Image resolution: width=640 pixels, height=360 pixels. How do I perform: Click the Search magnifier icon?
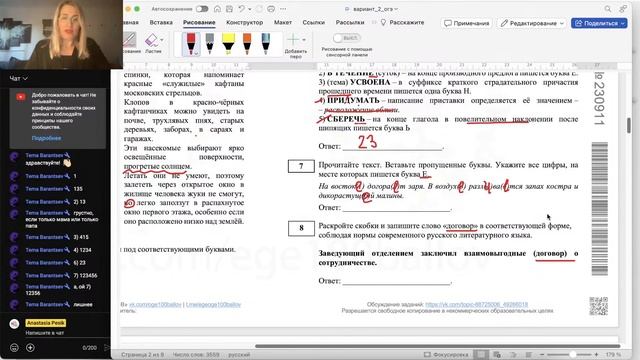608,9
